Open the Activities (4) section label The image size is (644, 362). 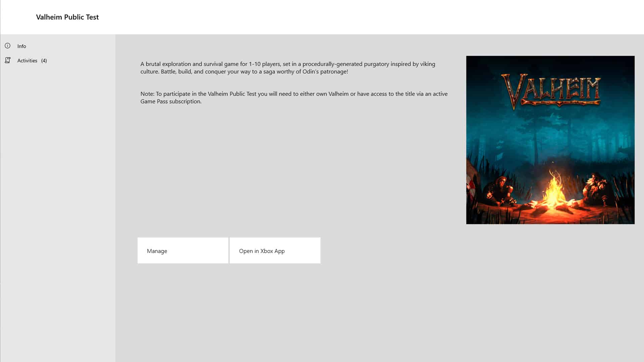[x=32, y=61]
